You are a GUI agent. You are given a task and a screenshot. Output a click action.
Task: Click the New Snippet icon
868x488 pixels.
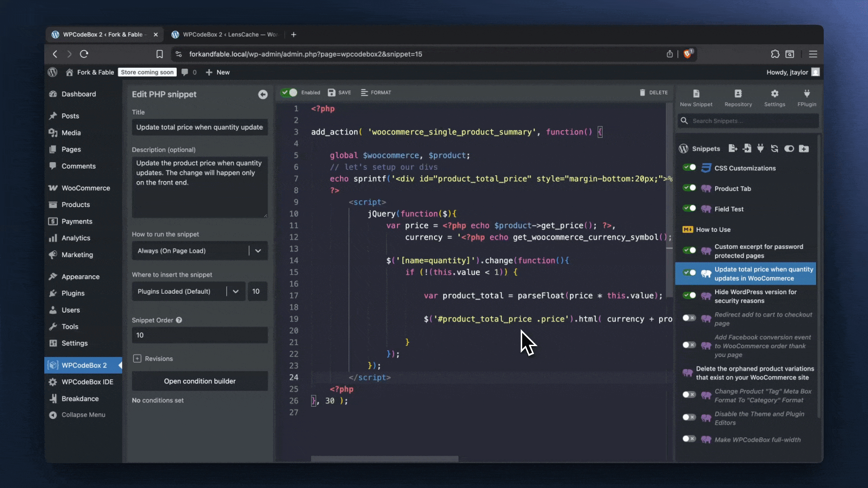click(696, 94)
